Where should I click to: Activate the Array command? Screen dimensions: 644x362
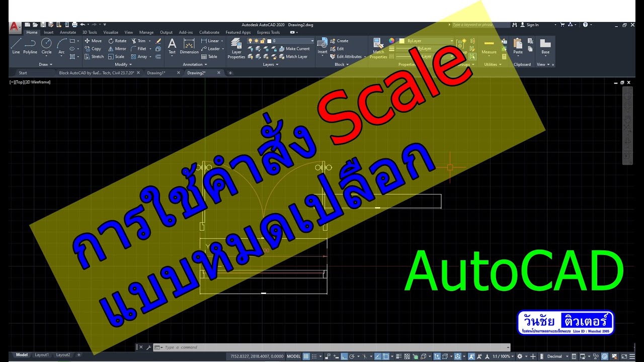click(x=139, y=56)
